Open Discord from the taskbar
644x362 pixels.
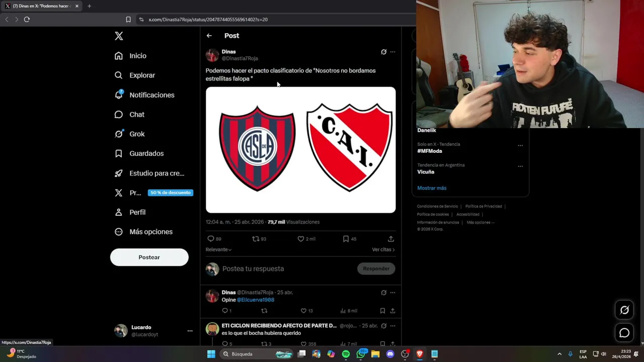click(x=390, y=354)
